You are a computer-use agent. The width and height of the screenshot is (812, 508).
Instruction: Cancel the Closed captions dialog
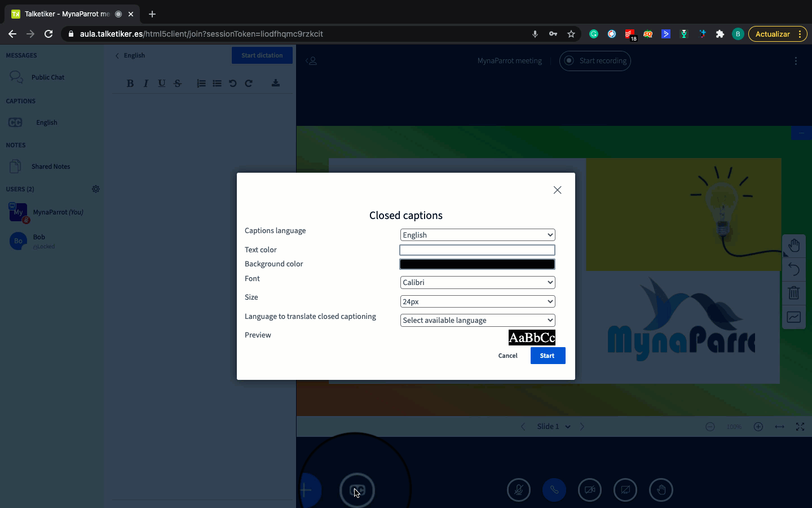[x=508, y=356]
